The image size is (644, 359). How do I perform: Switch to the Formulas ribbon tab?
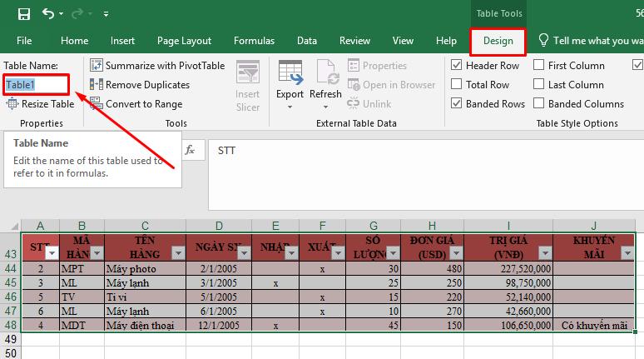click(254, 41)
